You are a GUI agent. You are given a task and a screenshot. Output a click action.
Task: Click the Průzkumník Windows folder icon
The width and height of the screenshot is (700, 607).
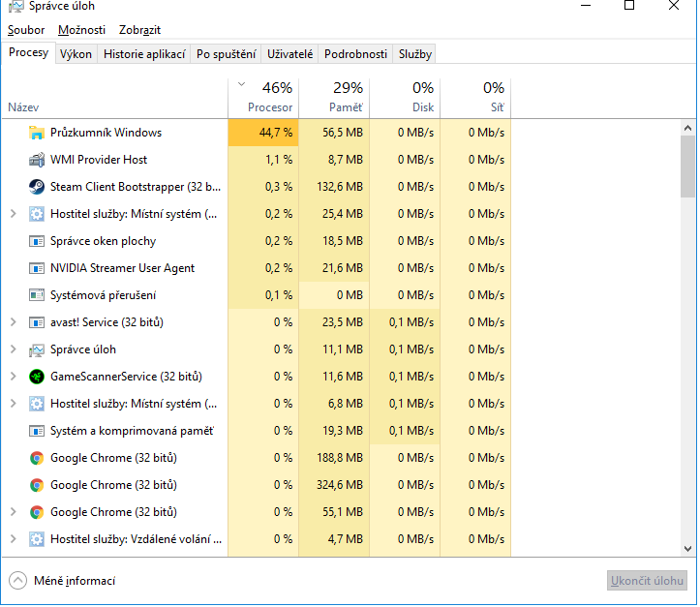tap(37, 133)
